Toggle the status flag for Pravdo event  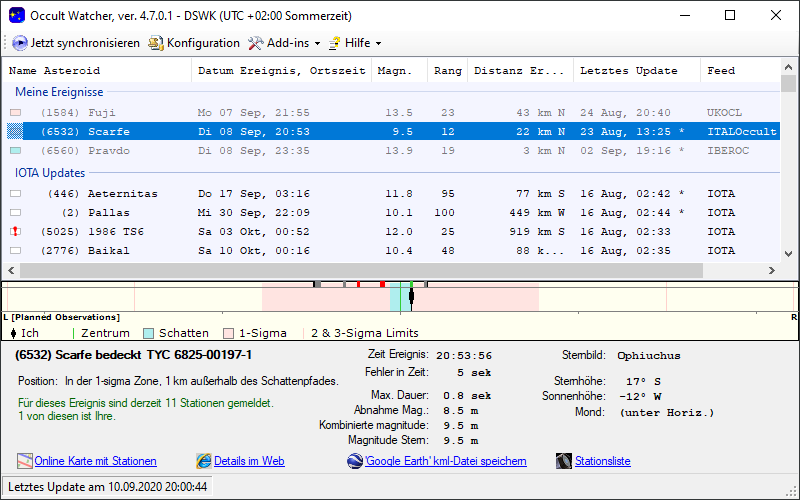coord(15,151)
